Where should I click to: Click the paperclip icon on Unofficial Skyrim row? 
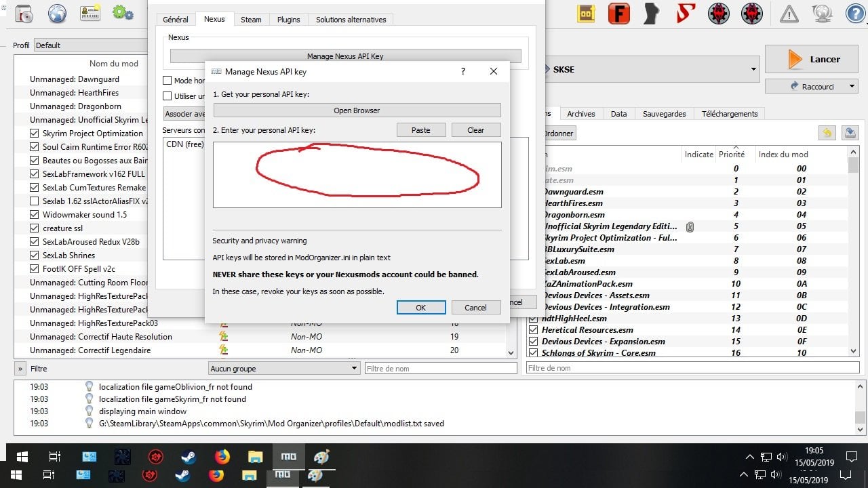[690, 226]
